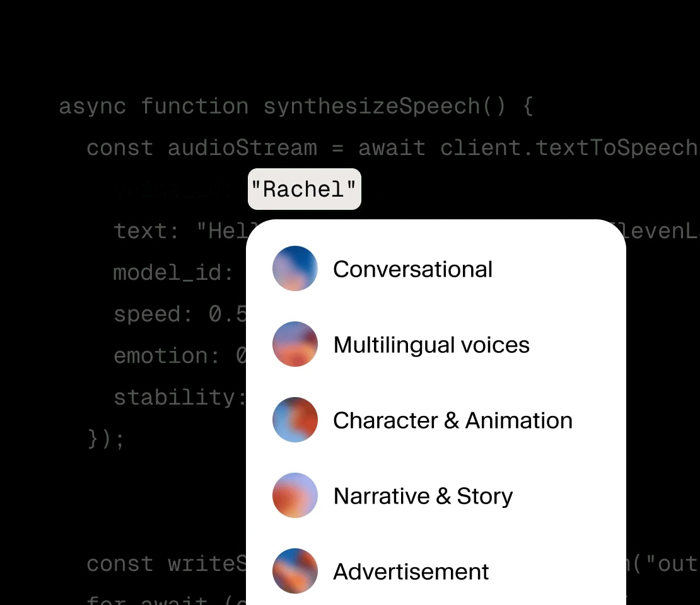The width and height of the screenshot is (700, 605).
Task: Select the Narrative & Story label
Action: (x=423, y=496)
